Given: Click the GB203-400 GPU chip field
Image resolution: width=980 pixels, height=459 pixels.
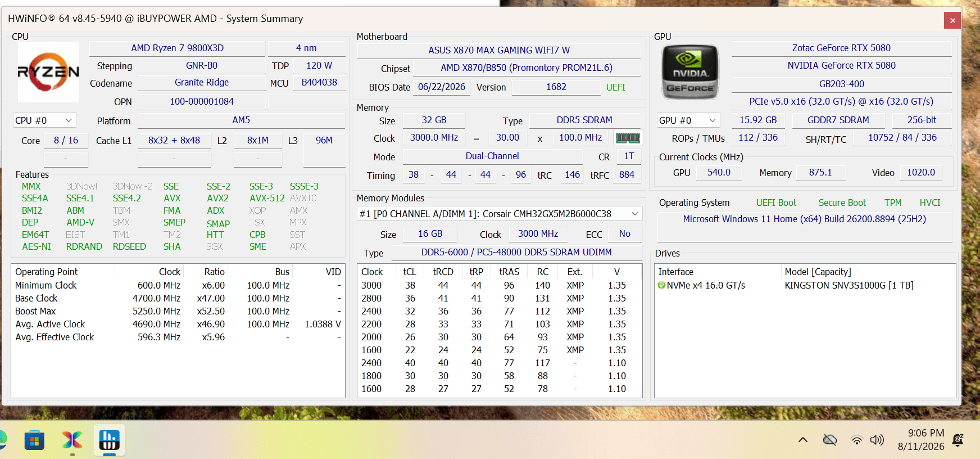Looking at the screenshot, I should (x=841, y=84).
